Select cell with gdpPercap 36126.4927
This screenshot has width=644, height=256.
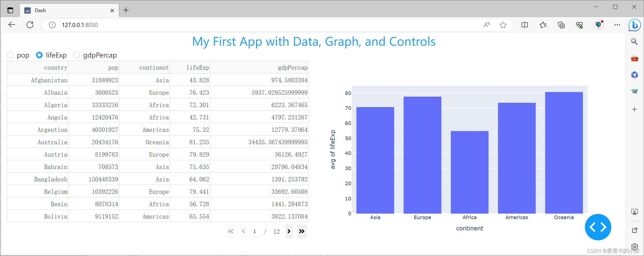(259, 154)
